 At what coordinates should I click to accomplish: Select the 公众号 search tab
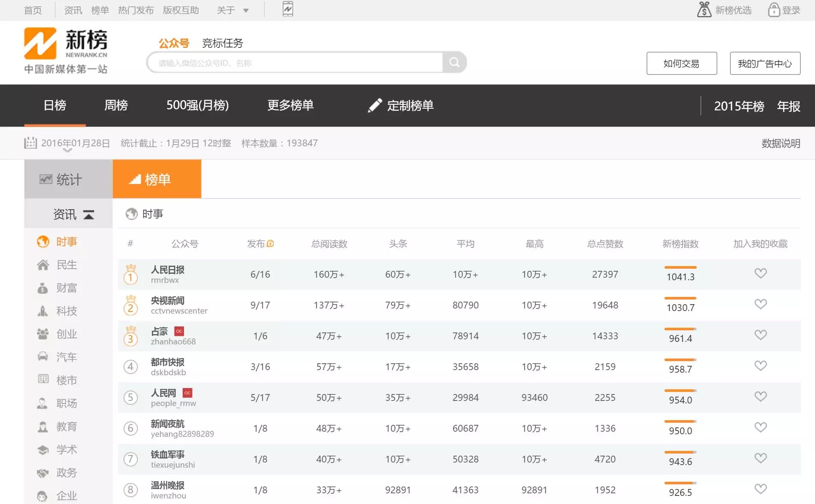pyautogui.click(x=174, y=43)
